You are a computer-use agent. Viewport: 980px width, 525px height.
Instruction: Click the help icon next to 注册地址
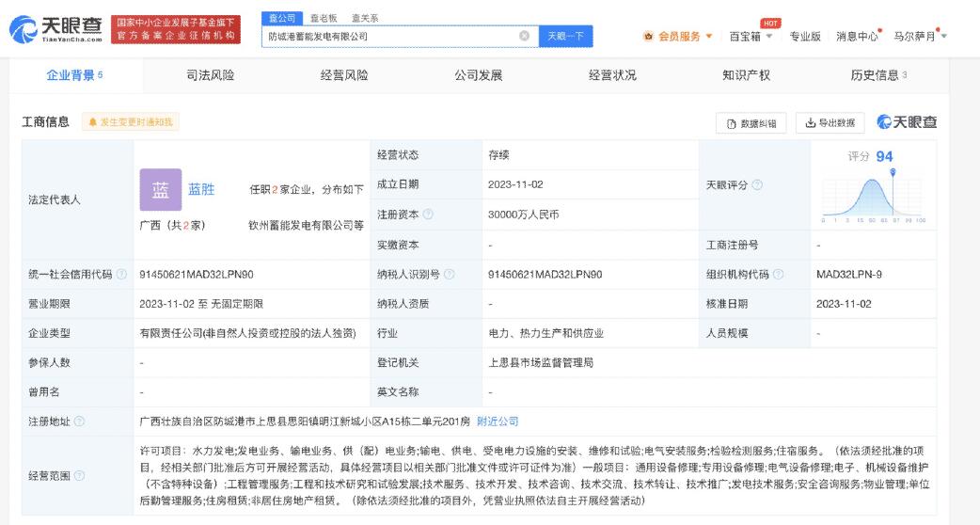79,422
